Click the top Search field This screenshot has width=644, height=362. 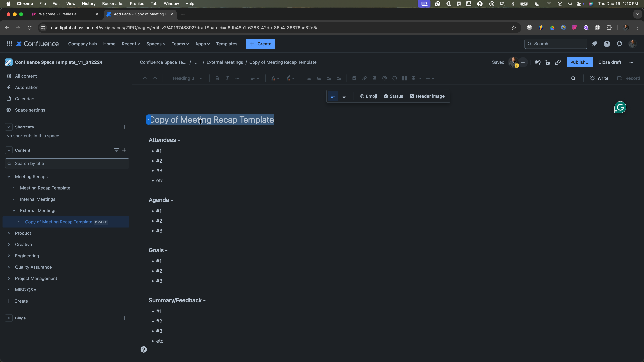click(x=555, y=44)
